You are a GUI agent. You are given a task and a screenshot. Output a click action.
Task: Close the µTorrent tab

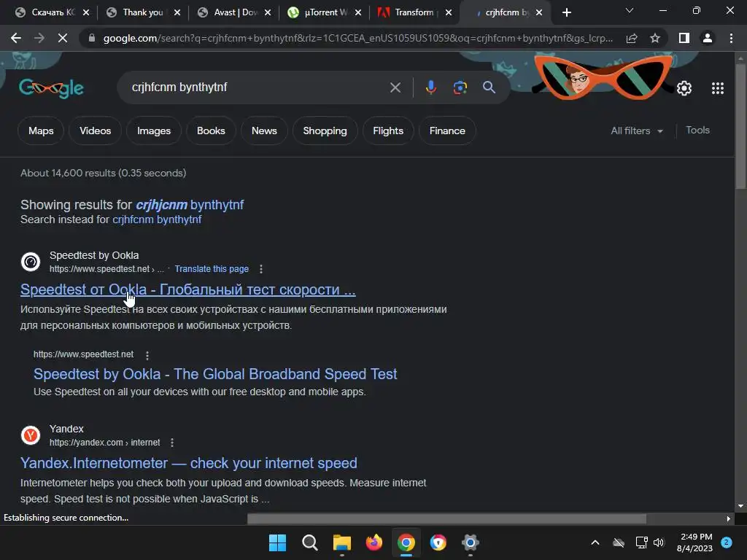(x=358, y=12)
